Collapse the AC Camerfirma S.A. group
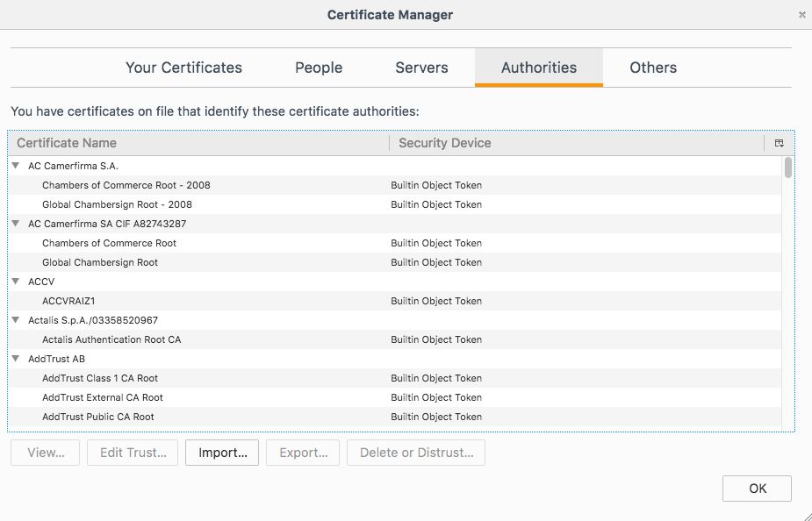 15,165
